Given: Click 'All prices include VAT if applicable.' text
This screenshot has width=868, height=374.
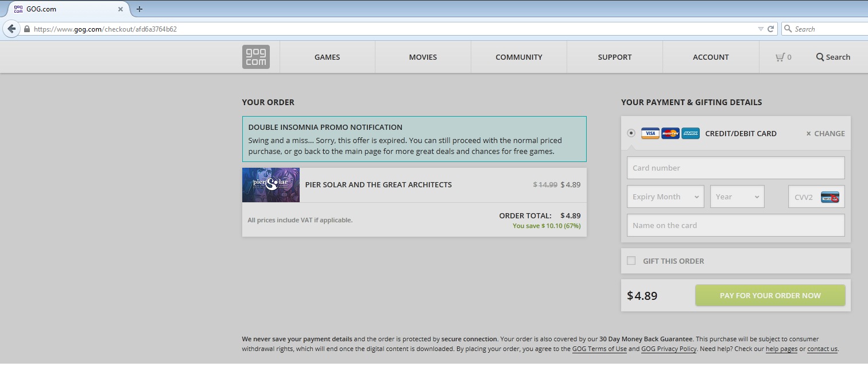Looking at the screenshot, I should [x=300, y=220].
